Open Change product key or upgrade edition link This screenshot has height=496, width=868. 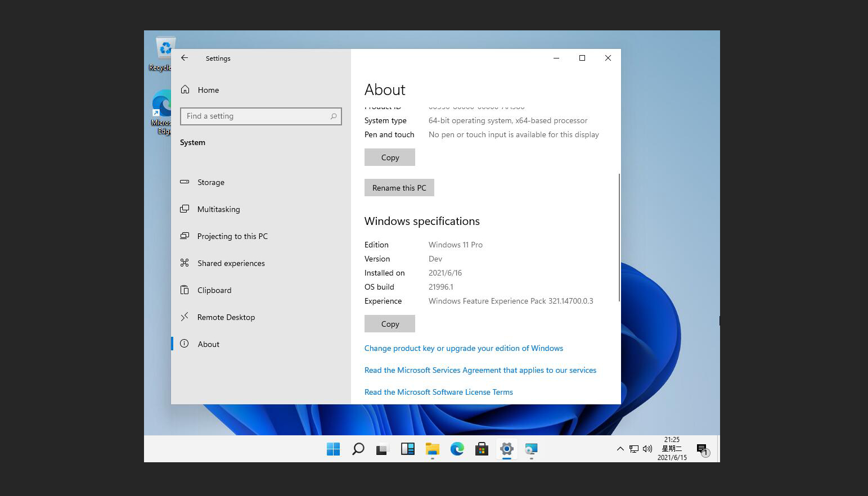(464, 348)
